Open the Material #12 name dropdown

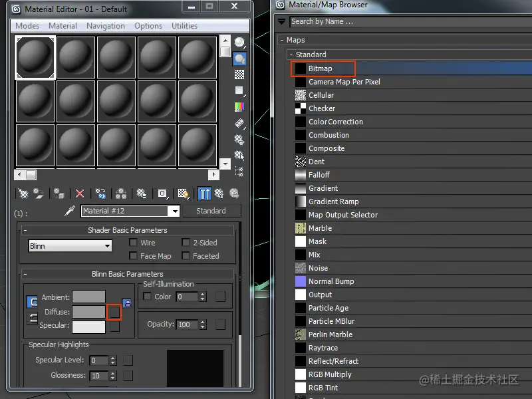coord(175,211)
